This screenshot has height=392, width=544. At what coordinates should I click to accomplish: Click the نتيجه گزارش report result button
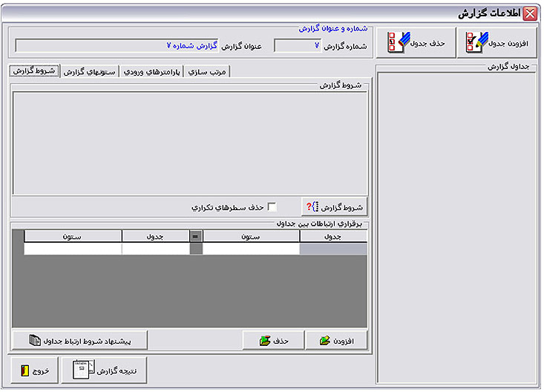(104, 370)
